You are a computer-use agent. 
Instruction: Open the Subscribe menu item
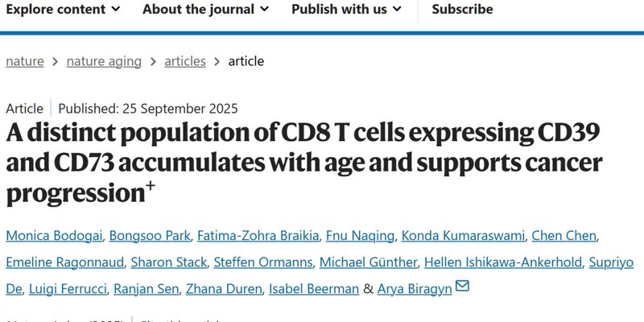click(x=462, y=10)
